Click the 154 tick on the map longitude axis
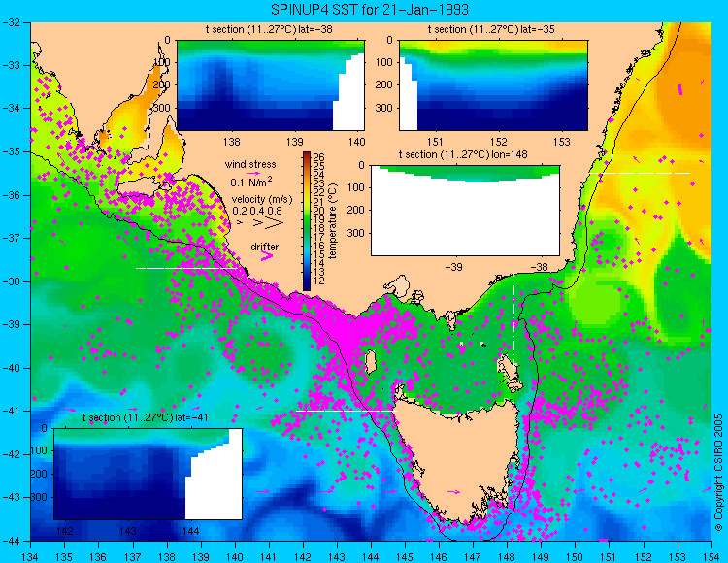Image resolution: width=728 pixels, height=563 pixels. coord(711,556)
